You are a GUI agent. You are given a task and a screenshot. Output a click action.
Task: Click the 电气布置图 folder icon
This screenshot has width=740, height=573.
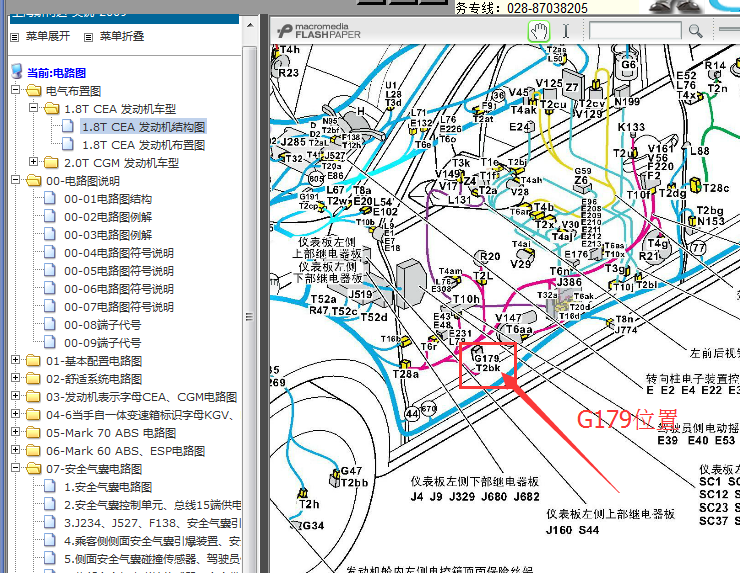pyautogui.click(x=33, y=90)
